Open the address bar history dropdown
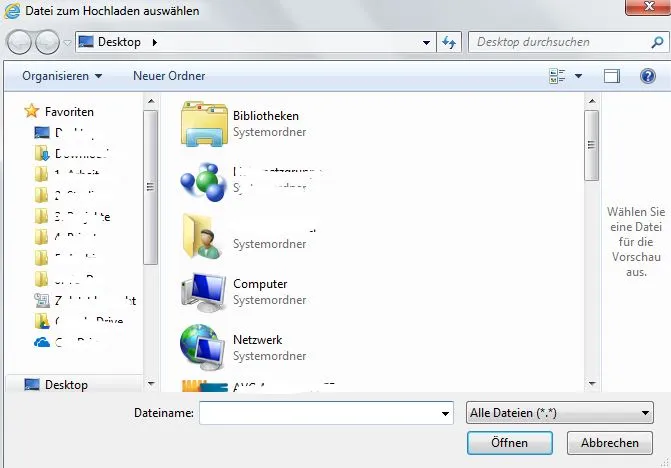Screen dimensions: 671x468 coord(426,42)
